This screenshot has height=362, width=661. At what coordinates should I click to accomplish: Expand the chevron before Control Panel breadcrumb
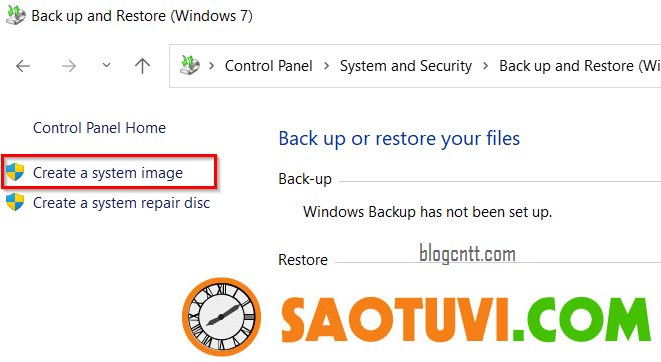pyautogui.click(x=212, y=66)
